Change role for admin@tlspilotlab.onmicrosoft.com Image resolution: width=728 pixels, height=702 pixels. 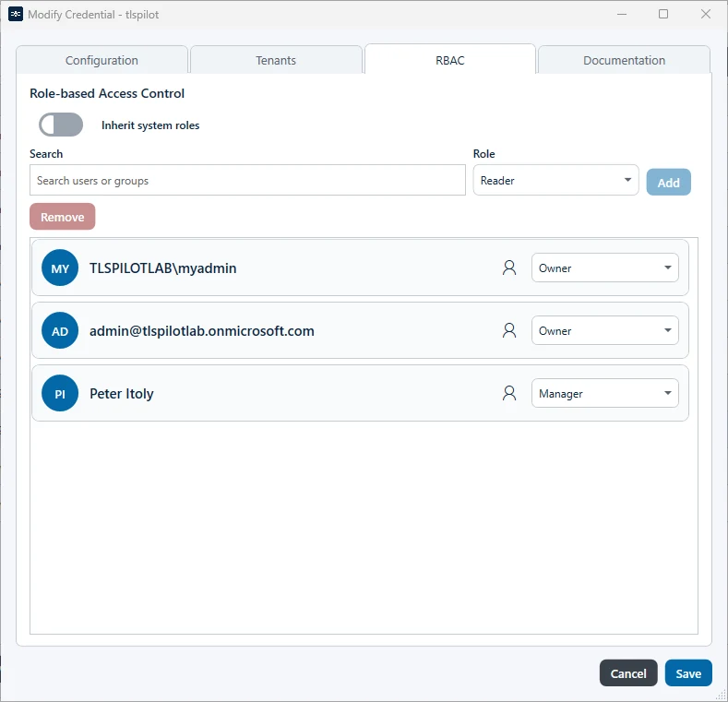(x=605, y=330)
